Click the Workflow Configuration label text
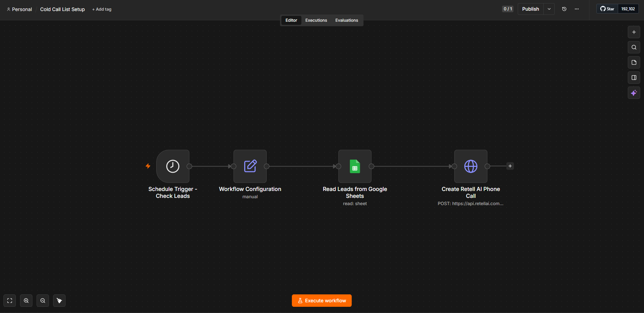Viewport: 644px width, 313px height. [250, 189]
